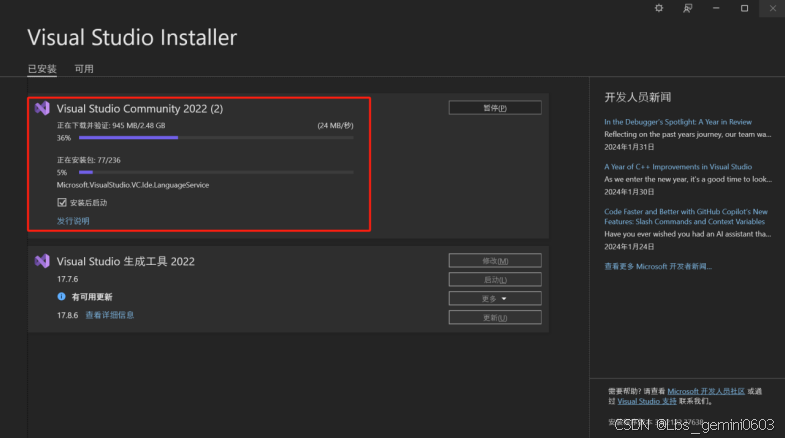Viewport: 786px width, 439px height.
Task: Open 'Code Faster and Better with GitHub Copilot' article
Action: tap(686, 216)
